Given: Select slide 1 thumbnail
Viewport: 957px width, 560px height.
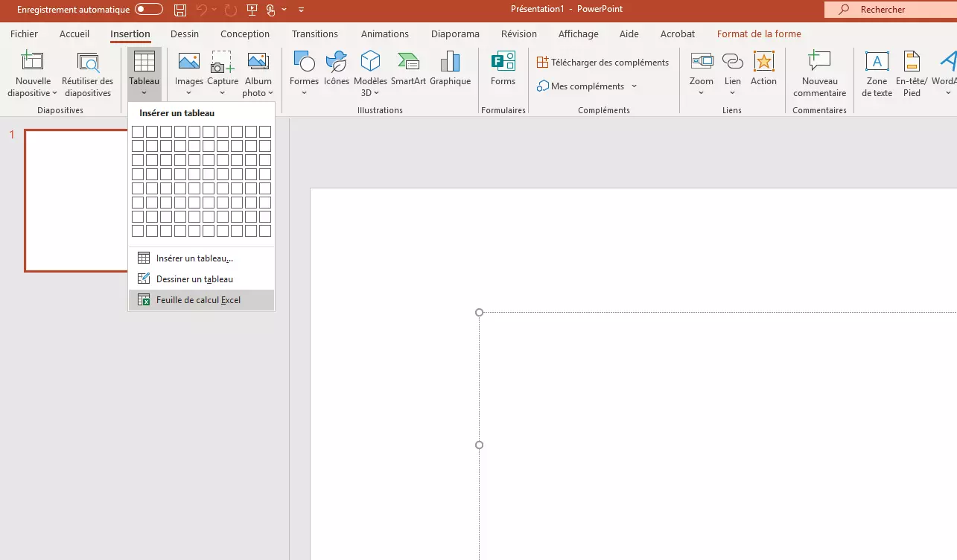Looking at the screenshot, I should point(77,200).
